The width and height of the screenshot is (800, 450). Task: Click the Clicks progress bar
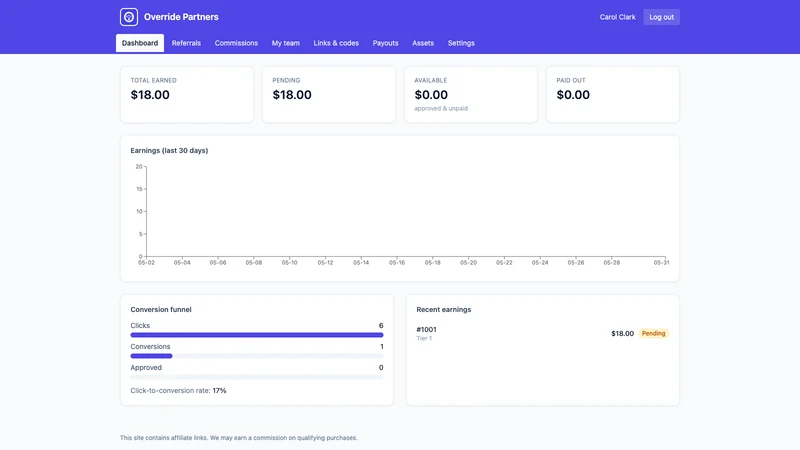[x=257, y=335]
